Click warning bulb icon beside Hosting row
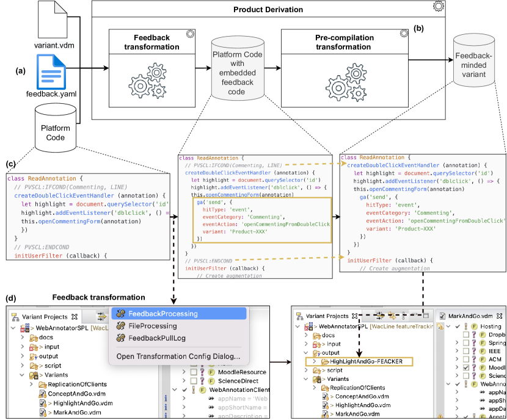This screenshot has height=420, width=507. click(x=440, y=327)
